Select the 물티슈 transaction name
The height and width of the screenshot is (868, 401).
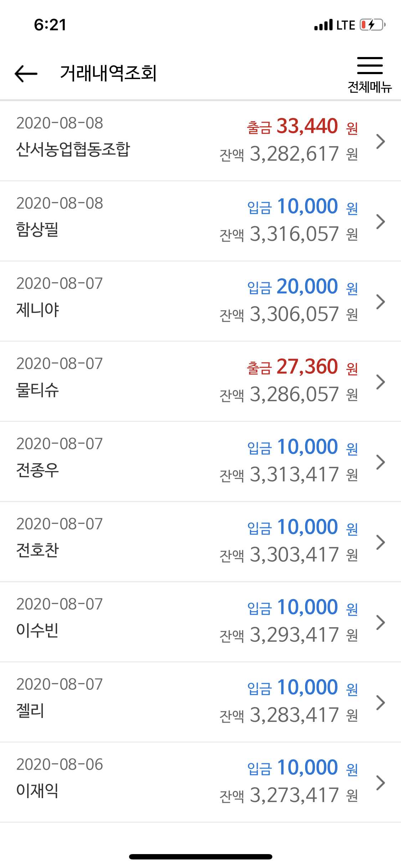[37, 390]
